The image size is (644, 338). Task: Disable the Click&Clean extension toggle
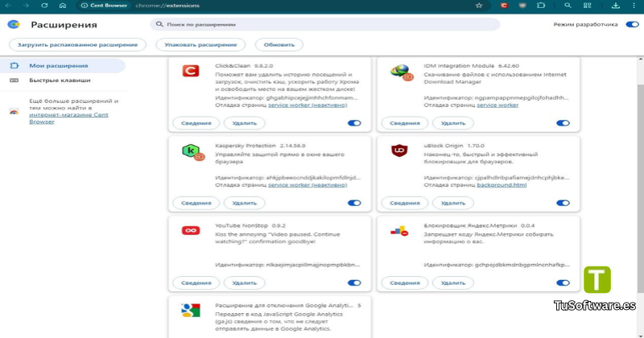pyautogui.click(x=354, y=123)
